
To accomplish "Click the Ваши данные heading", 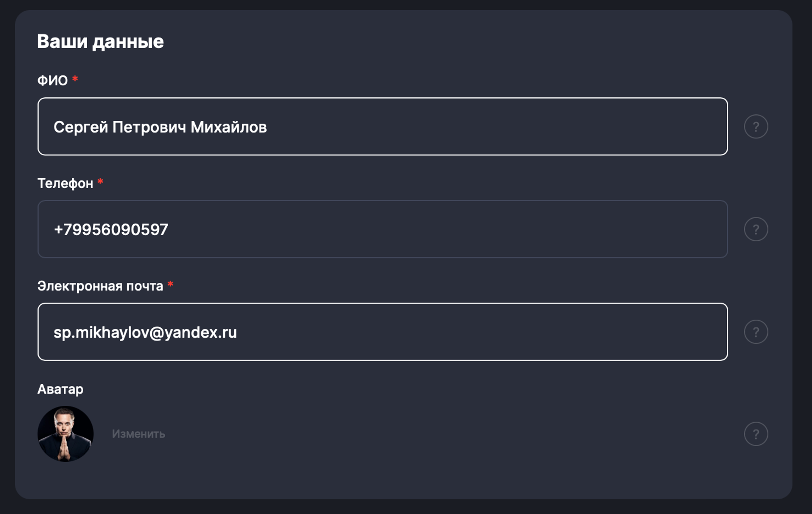I will [100, 41].
